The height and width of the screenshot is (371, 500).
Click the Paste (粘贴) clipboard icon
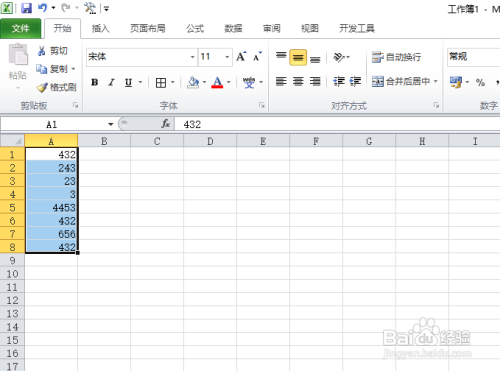(x=18, y=54)
